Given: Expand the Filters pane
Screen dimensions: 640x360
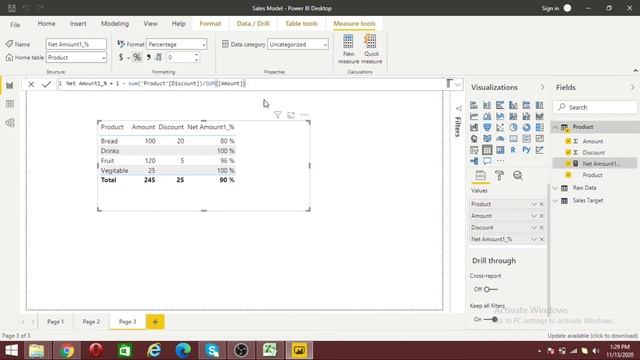Looking at the screenshot, I should click(458, 109).
